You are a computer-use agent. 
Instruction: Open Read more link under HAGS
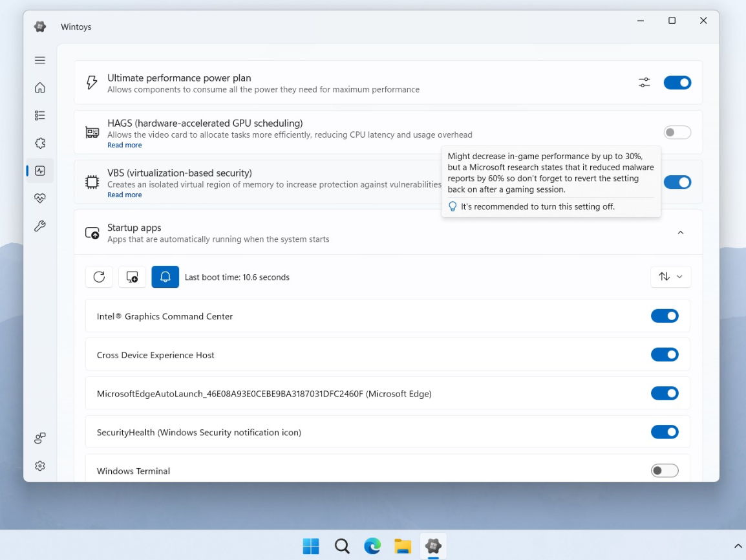[124, 145]
